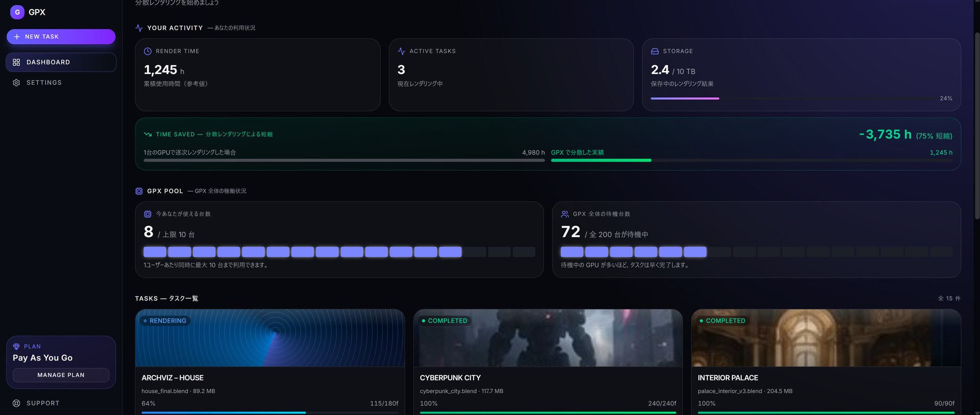Click the GPX logo icon
This screenshot has height=415, width=980.
17,12
